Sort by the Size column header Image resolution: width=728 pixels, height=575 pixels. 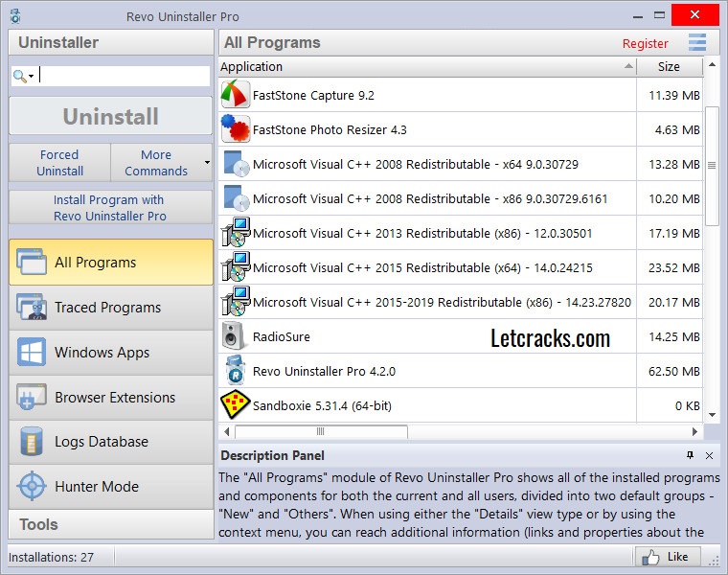pos(669,66)
